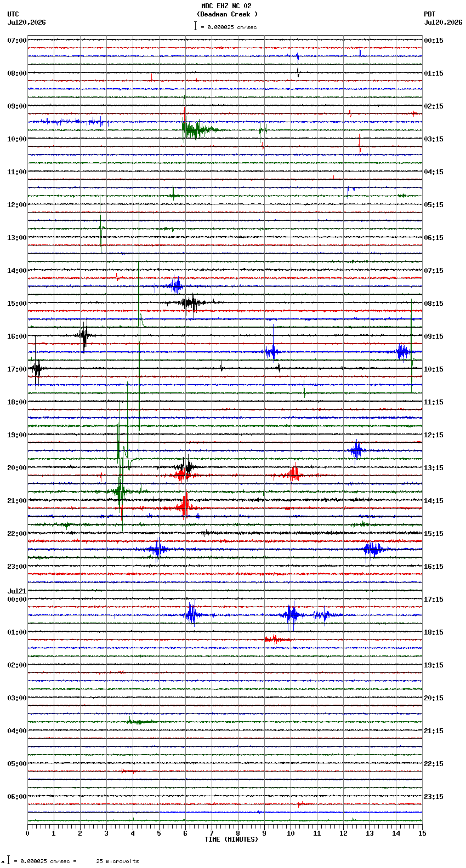466x868 pixels.
Task: Click the "07:00" UTC time label
Action: [17, 41]
